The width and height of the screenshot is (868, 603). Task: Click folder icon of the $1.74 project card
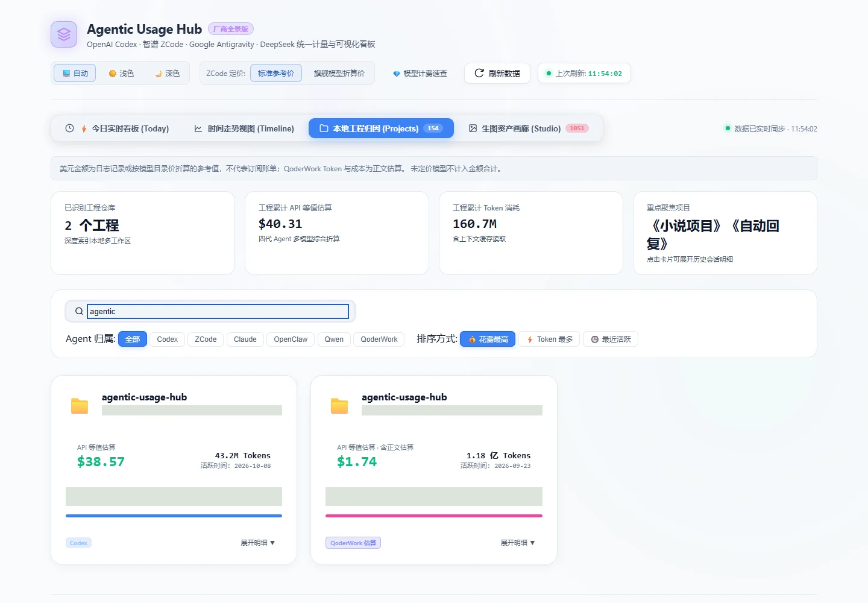click(339, 406)
